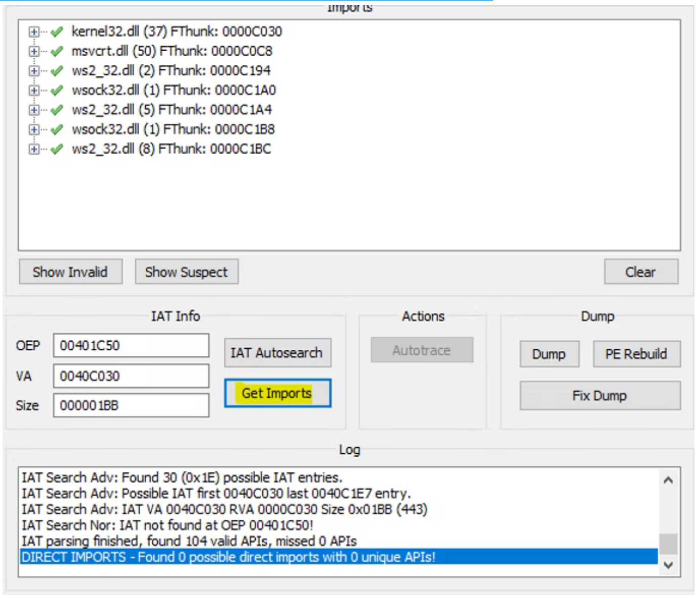The height and width of the screenshot is (598, 700).
Task: Expand ws2_32.dll (2) FThunk 0000C194 node
Action: pos(33,71)
